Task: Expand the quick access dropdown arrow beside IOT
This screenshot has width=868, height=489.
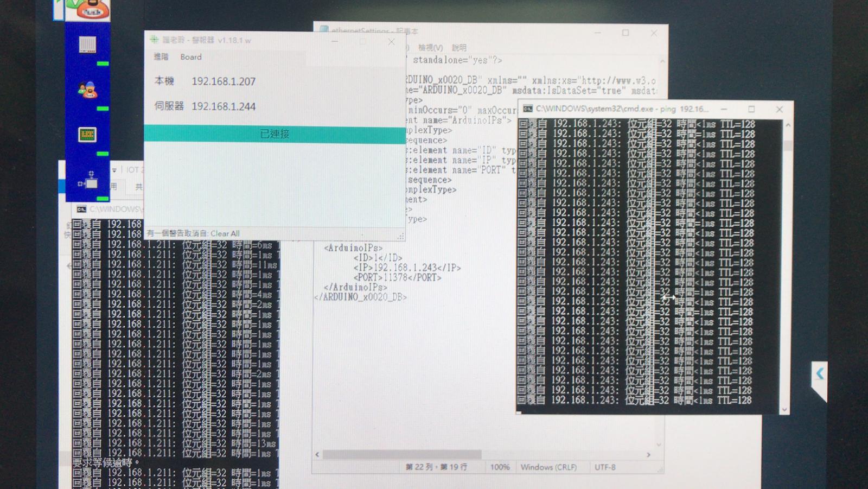Action: coord(114,170)
